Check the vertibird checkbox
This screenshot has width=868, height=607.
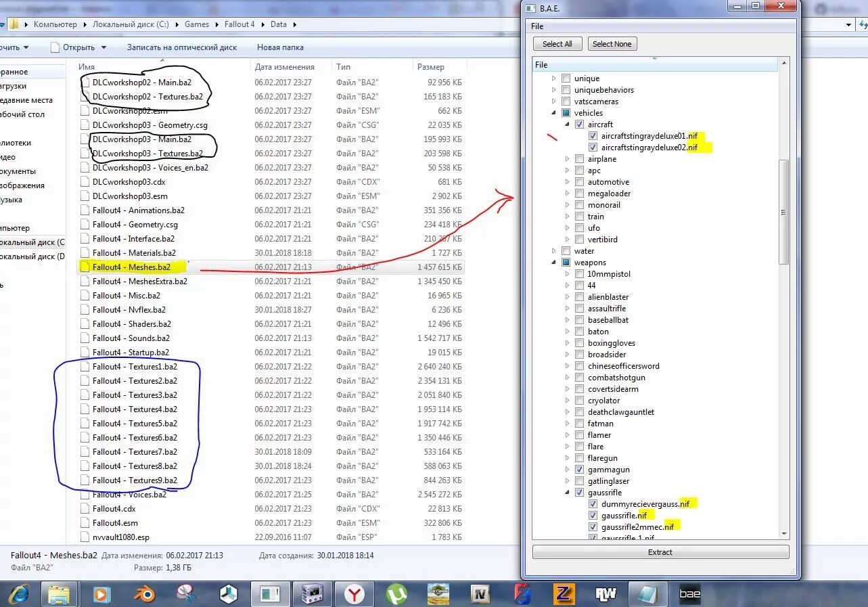[579, 240]
